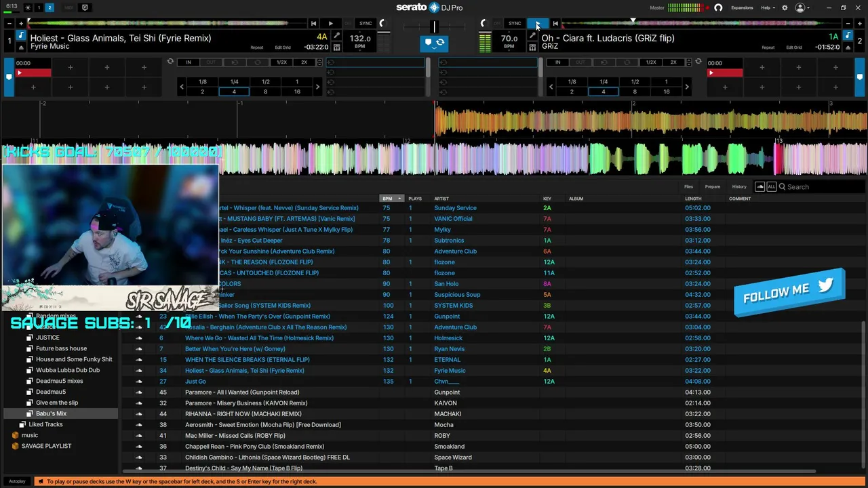Eject the track from left deck
868x488 pixels.
coord(21,47)
